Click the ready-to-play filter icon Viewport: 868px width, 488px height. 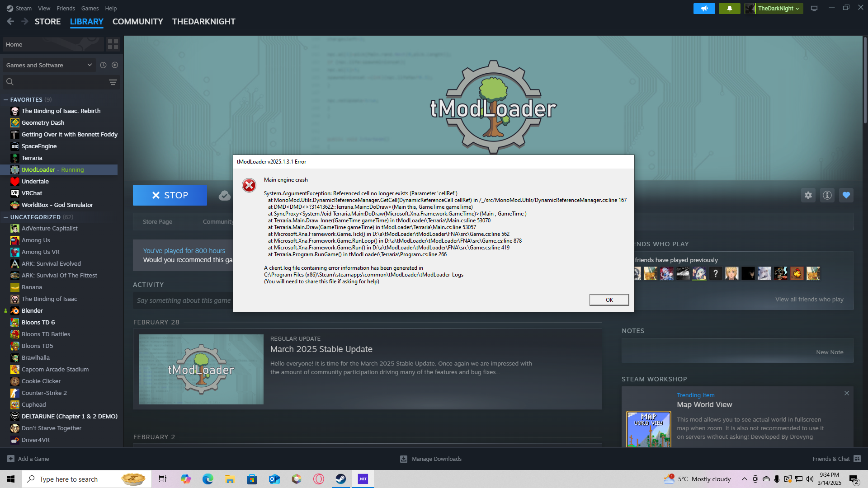click(115, 65)
